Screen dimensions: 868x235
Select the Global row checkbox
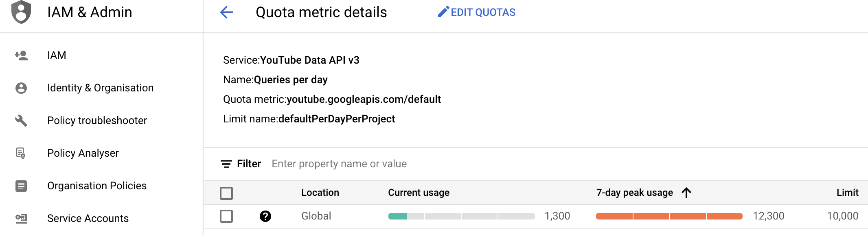click(x=226, y=216)
